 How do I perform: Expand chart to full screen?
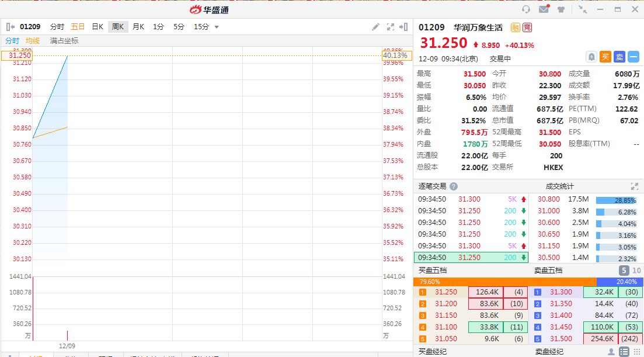click(x=390, y=27)
